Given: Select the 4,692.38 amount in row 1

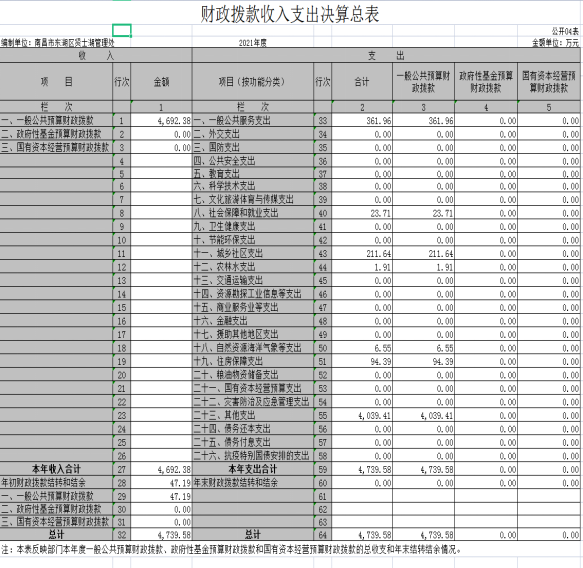Looking at the screenshot, I should click(161, 120).
